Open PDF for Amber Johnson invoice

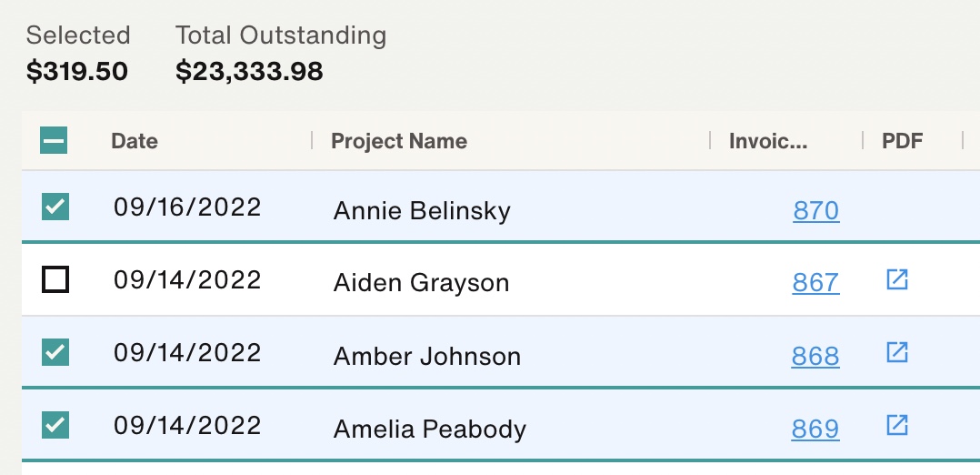(897, 352)
